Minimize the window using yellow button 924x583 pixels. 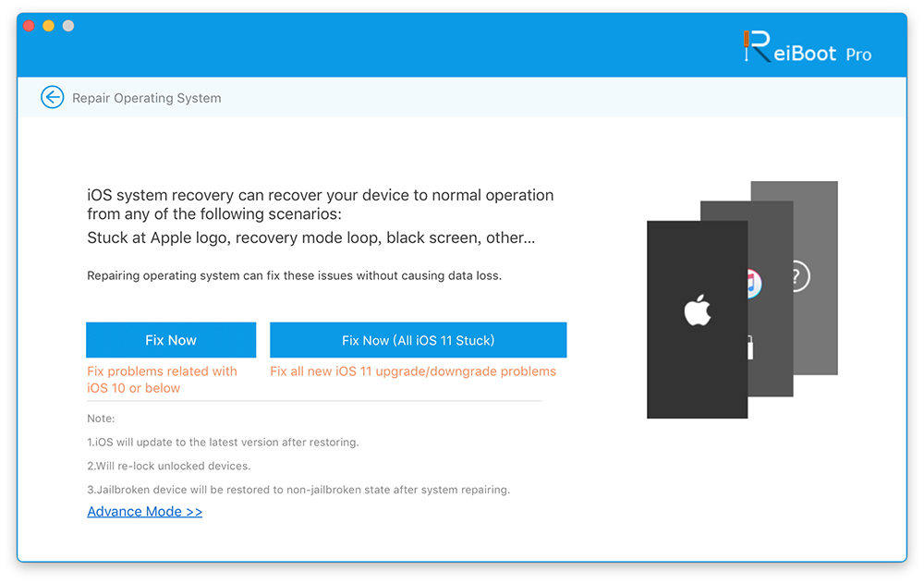coord(49,26)
